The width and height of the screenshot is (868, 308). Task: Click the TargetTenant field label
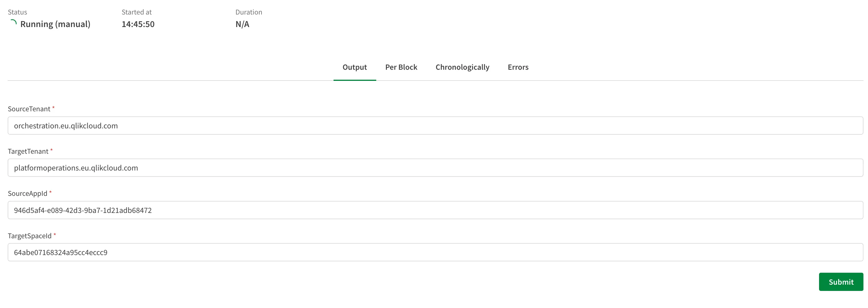point(28,151)
